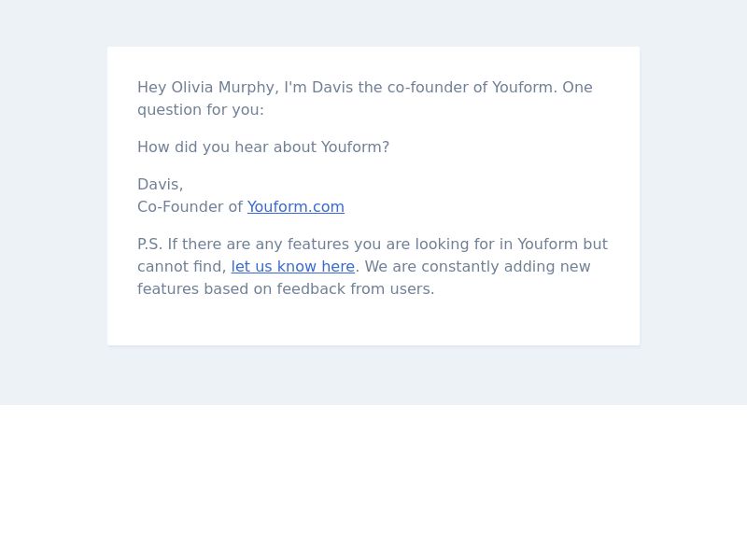Click the 'Davis,' signature line
The image size is (747, 560).
tap(160, 185)
